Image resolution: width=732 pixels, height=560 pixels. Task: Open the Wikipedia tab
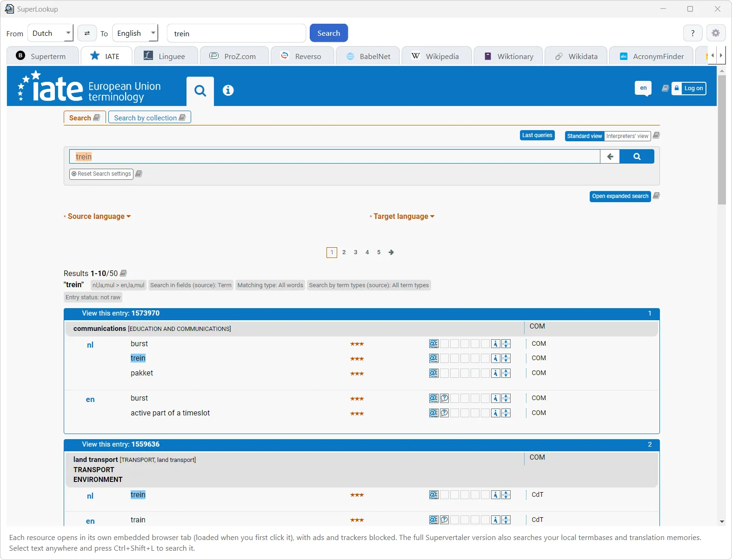[436, 56]
